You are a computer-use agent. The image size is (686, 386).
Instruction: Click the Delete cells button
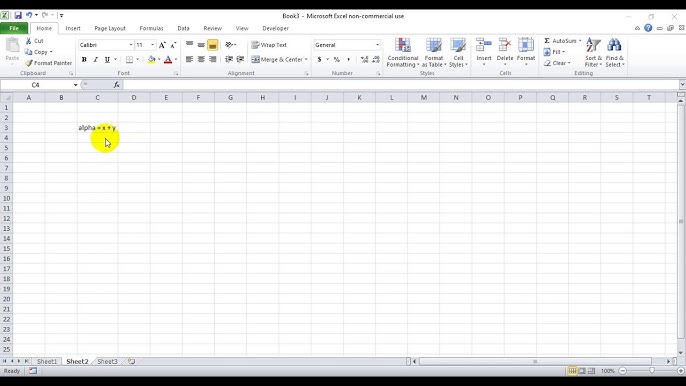504,53
